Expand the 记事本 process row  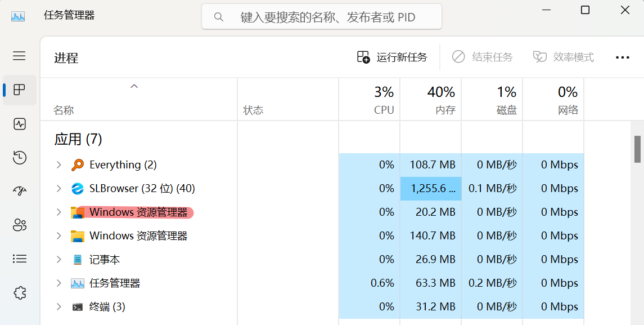coord(58,260)
